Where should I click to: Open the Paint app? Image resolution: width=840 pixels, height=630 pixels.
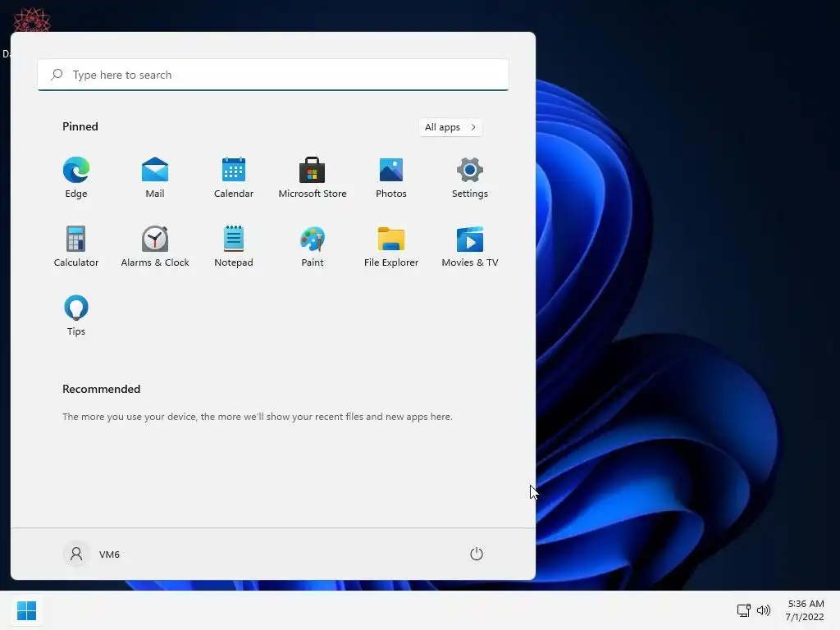coord(313,247)
